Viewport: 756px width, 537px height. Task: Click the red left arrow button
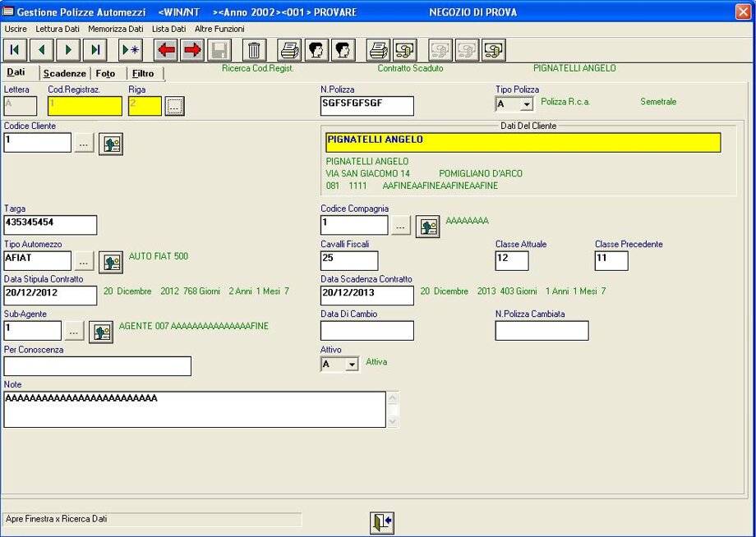click(x=167, y=50)
